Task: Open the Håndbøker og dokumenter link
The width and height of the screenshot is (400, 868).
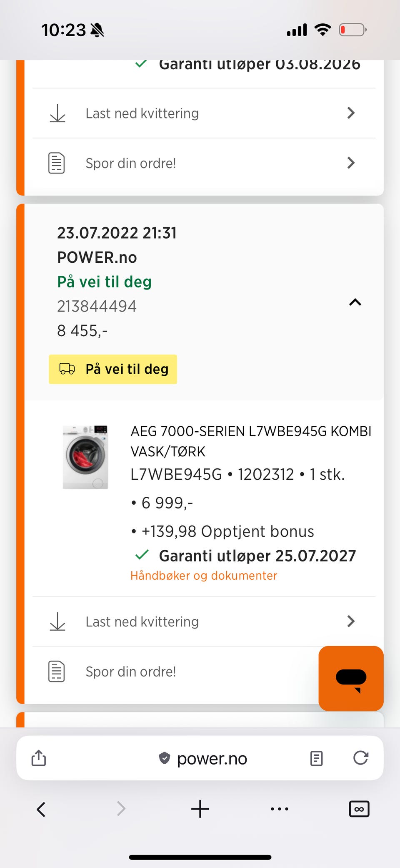Action: pyautogui.click(x=203, y=576)
